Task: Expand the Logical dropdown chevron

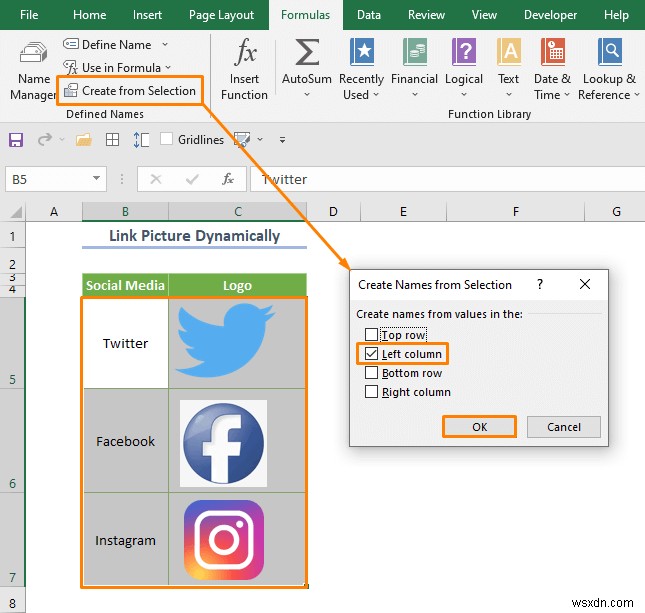Action: [x=464, y=95]
